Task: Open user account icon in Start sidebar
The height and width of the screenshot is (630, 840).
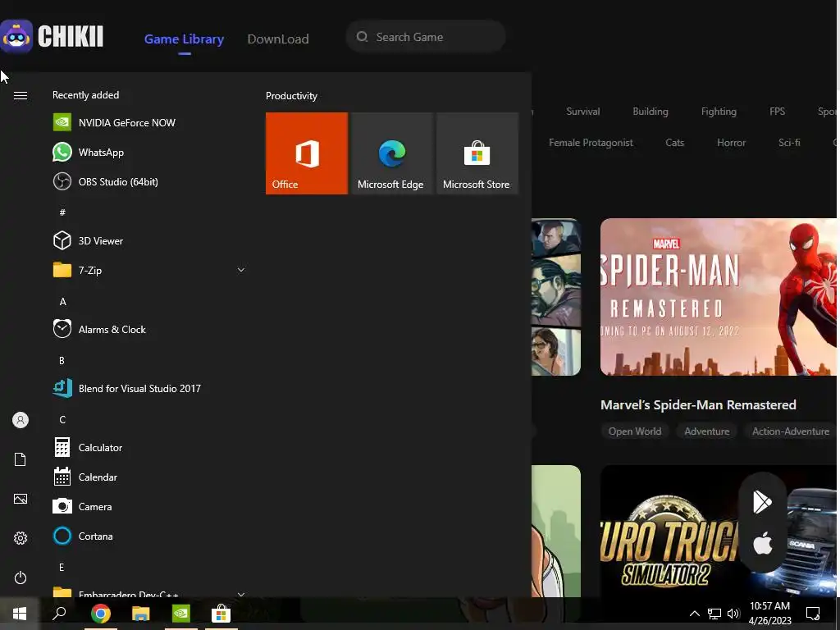Action: pyautogui.click(x=21, y=420)
